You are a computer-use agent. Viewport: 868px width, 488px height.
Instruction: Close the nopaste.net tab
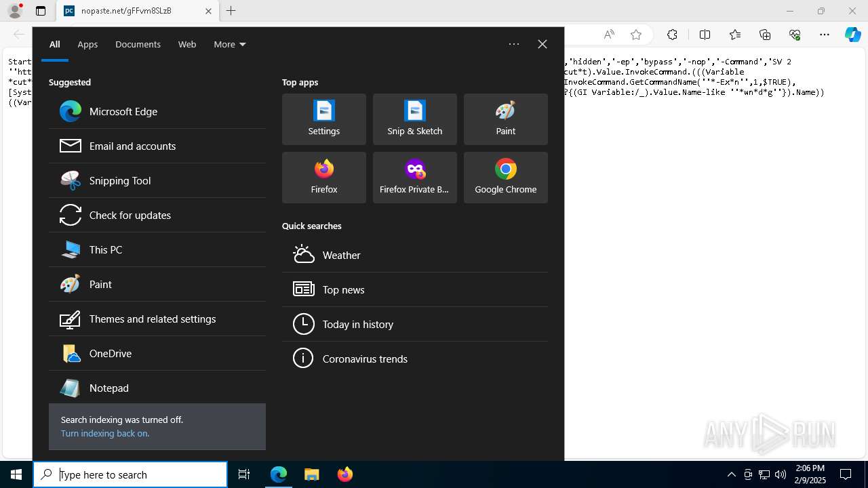pyautogui.click(x=208, y=11)
